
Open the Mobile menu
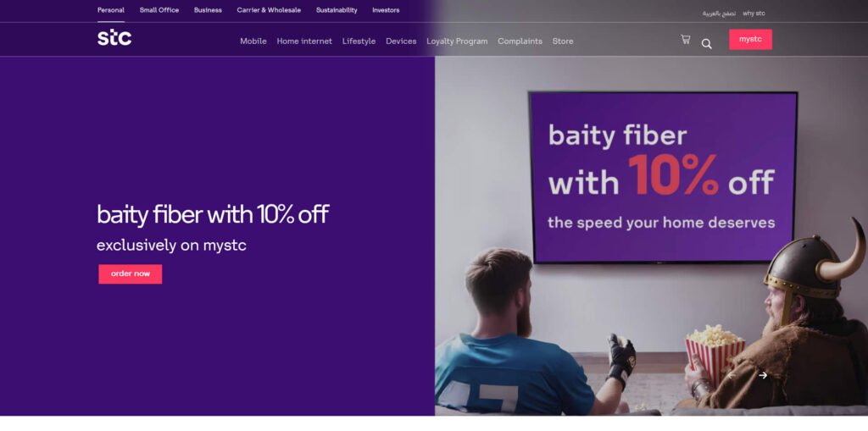(x=253, y=41)
